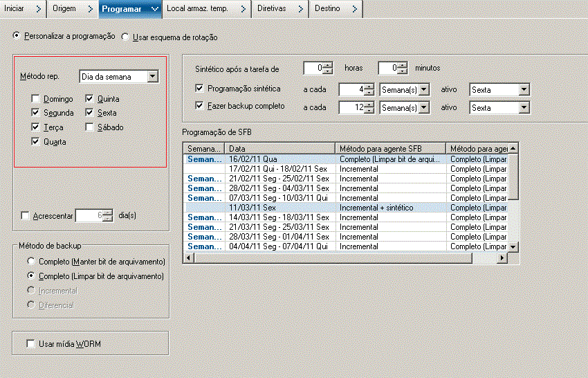
Task: Uncheck the Quarta checkbox
Action: point(35,141)
